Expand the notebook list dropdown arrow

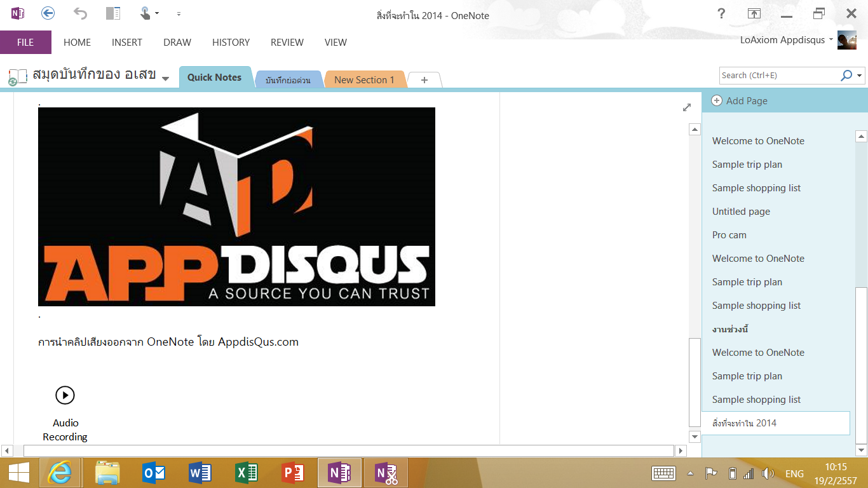[165, 79]
